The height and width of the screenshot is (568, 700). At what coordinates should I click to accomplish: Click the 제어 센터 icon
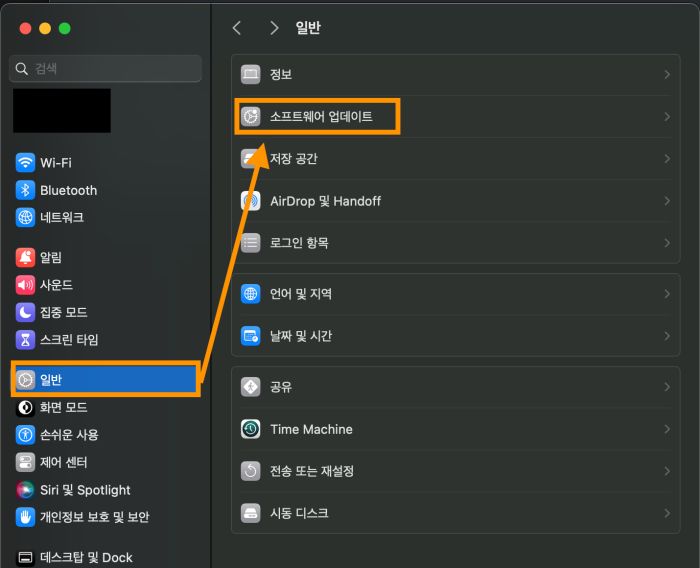coord(25,462)
